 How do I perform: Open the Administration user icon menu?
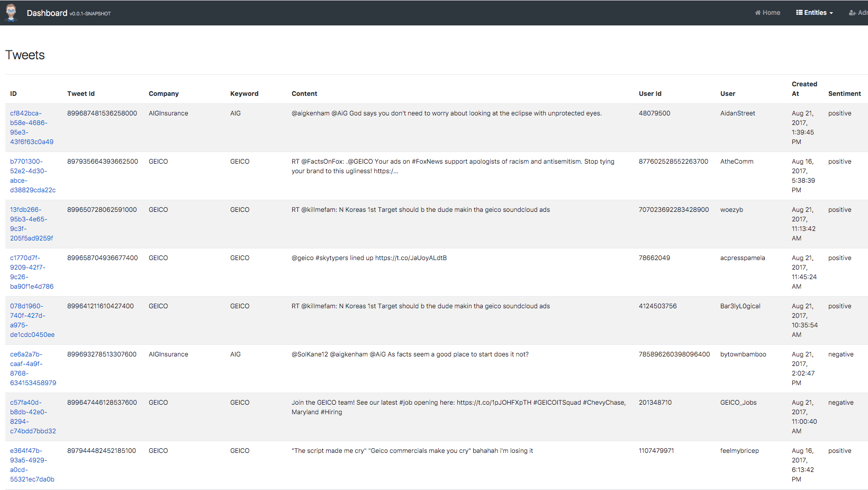coord(853,13)
